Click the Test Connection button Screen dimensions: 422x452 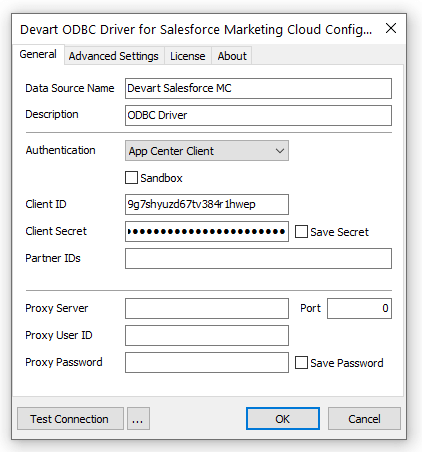pyautogui.click(x=70, y=419)
